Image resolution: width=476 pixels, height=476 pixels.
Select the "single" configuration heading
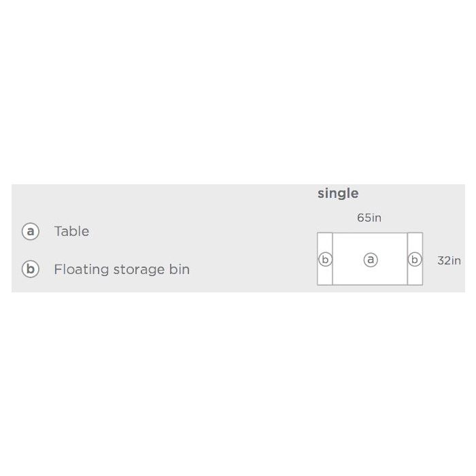[x=338, y=193]
